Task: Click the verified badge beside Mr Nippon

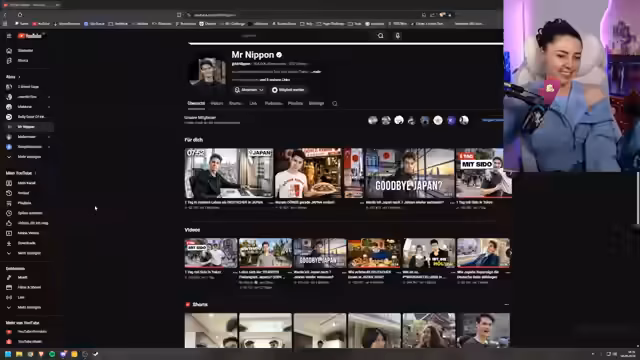Action: click(279, 55)
